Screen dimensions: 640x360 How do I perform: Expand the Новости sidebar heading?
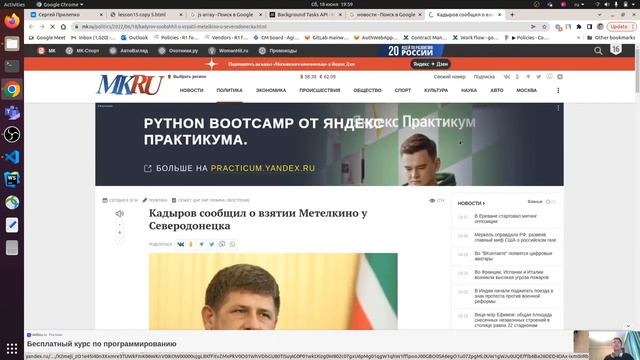click(471, 203)
